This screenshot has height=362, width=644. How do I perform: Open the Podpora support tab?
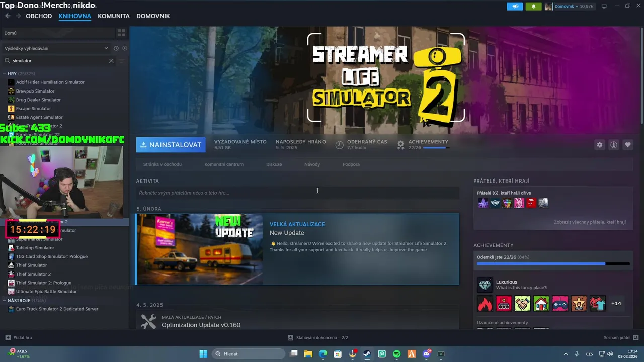click(351, 164)
